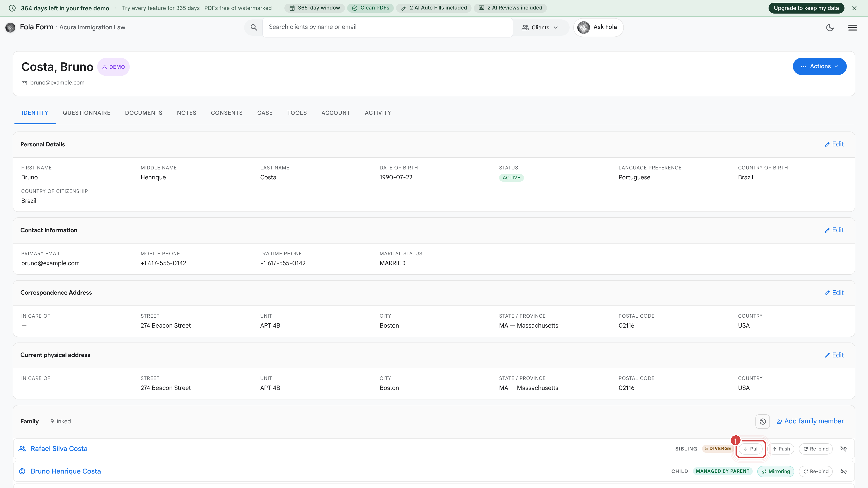Click the ACTIVE status badge
The image size is (868, 488).
[x=511, y=178]
